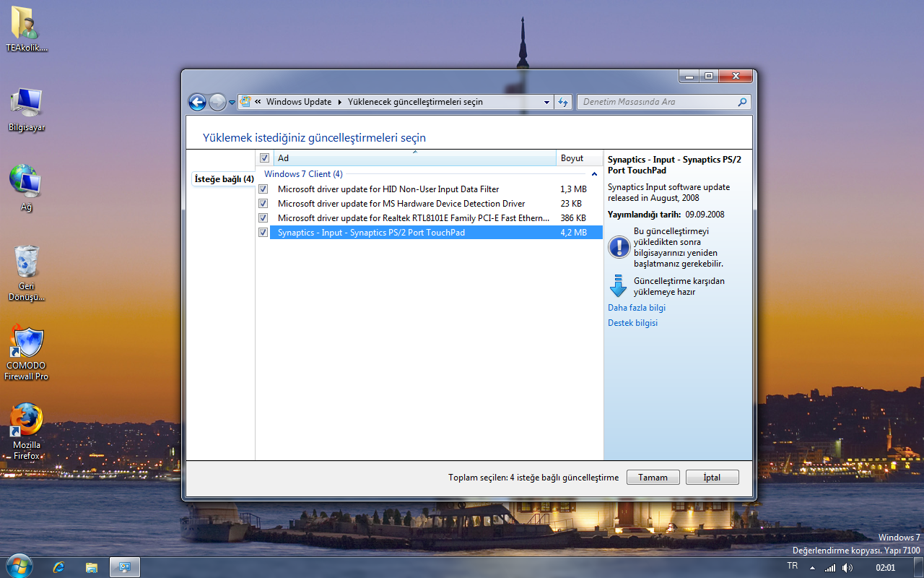This screenshot has width=924, height=578.
Task: Close the Windows Update window
Action: click(x=736, y=76)
